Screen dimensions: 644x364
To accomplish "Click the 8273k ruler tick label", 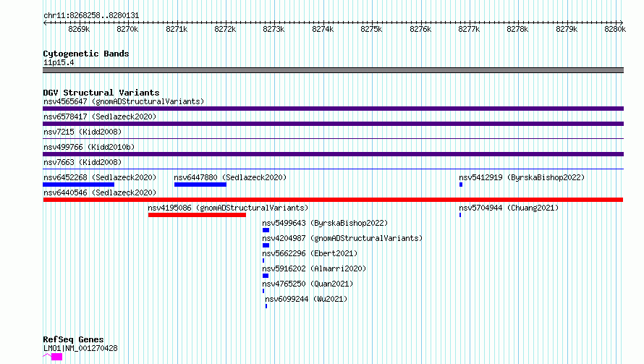I will (274, 29).
